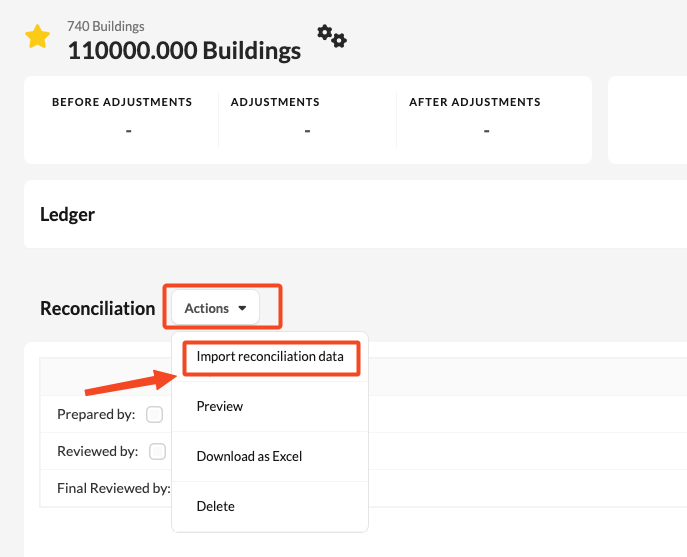Tick the Prepared by checkbox
This screenshot has width=687, height=557.
tap(155, 414)
